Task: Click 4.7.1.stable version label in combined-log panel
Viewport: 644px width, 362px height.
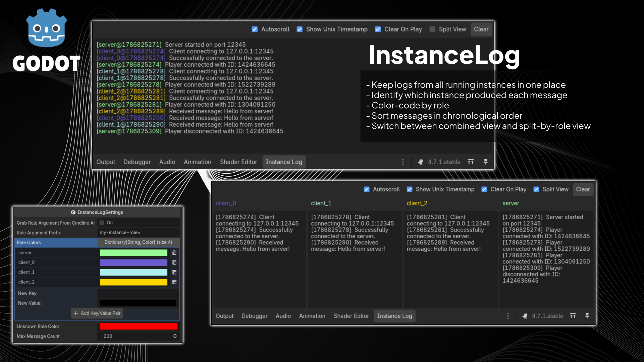Action: click(444, 162)
